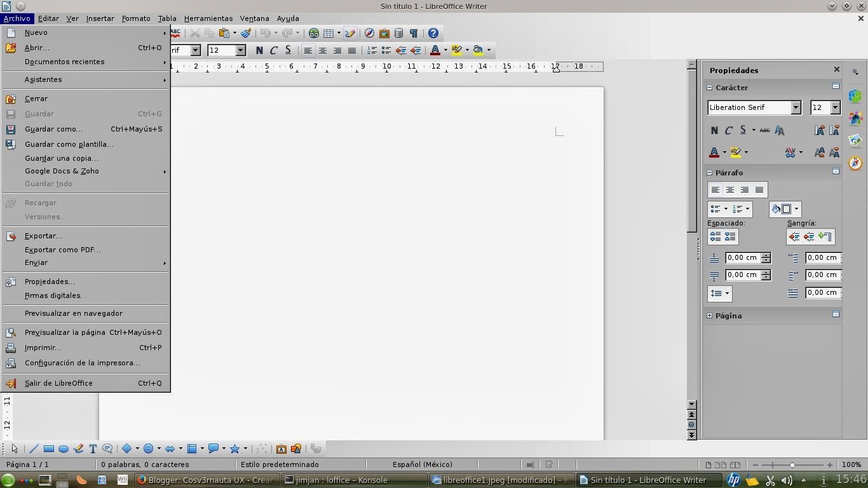Open the Documentos recientes submenu

85,62
